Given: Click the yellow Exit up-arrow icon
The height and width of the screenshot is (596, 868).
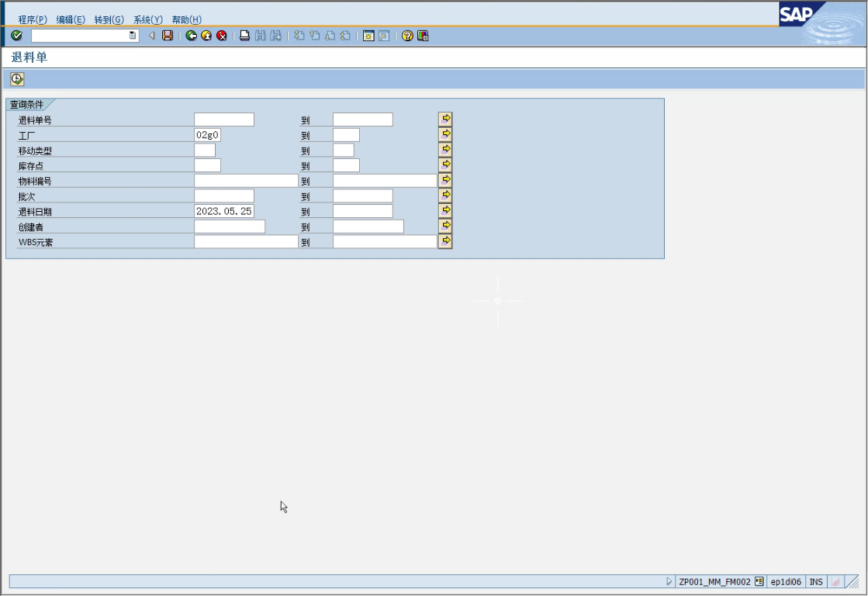Looking at the screenshot, I should (206, 36).
